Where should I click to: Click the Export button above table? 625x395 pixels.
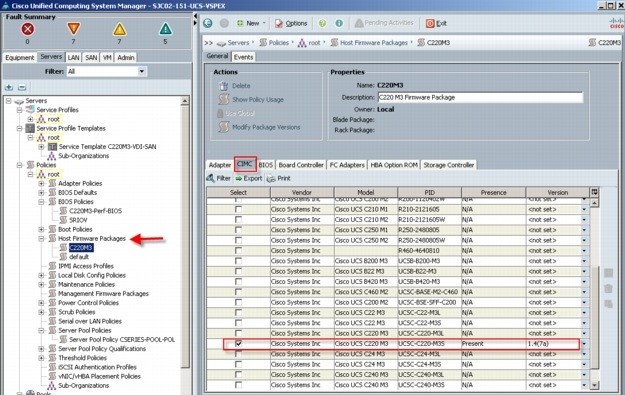click(249, 178)
